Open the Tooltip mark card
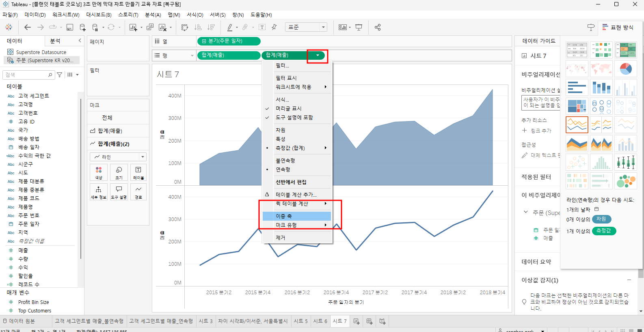This screenshot has width=644, height=332. [119, 192]
